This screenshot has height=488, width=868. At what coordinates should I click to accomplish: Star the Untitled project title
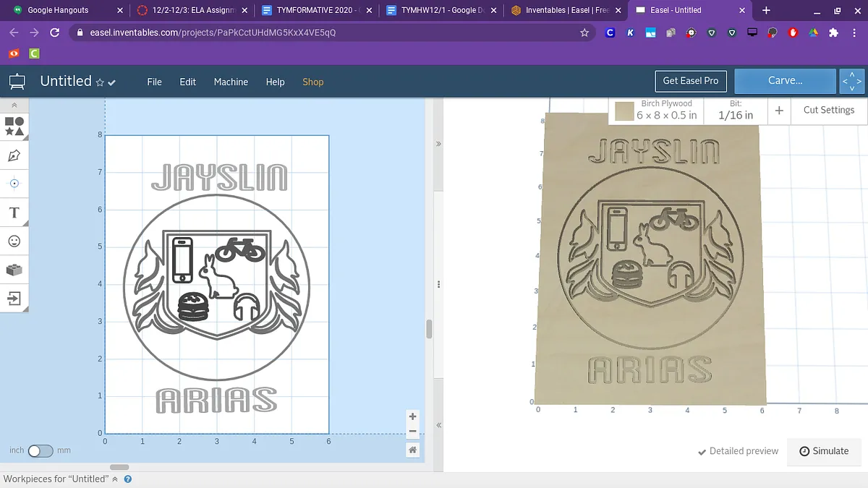(x=100, y=82)
